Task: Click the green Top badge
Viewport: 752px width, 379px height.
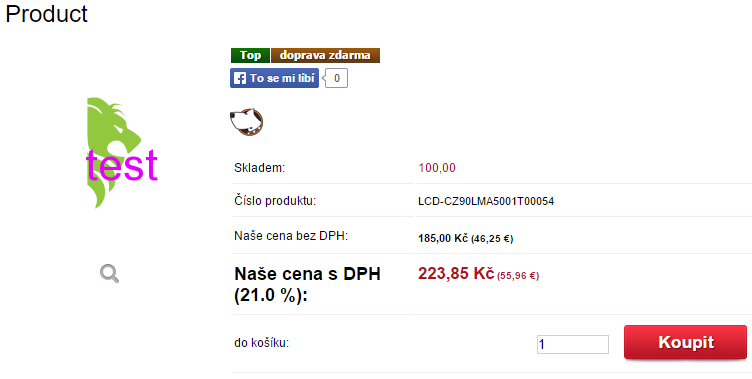Action: tap(250, 55)
